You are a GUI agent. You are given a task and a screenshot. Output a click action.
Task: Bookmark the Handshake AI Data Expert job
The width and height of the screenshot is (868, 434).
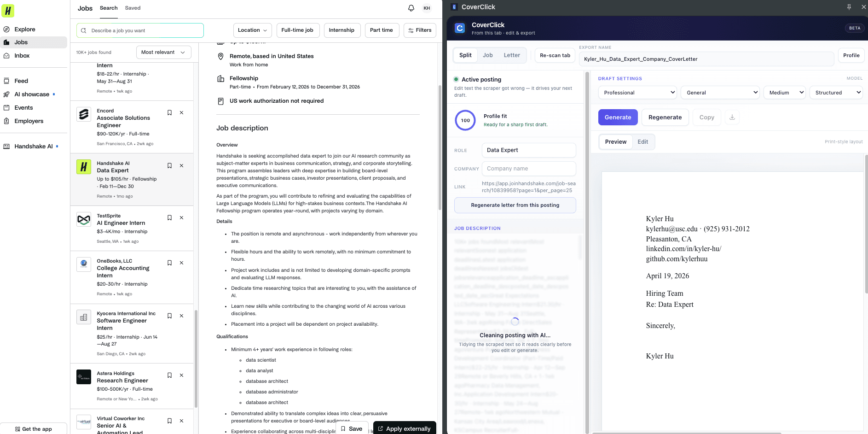[x=169, y=165]
